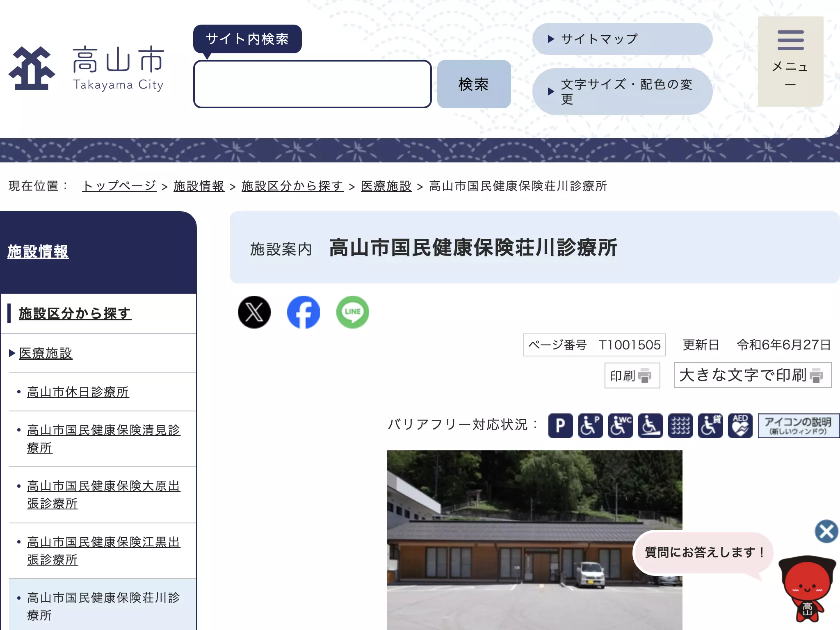Screen dimensions: 840x630
Task: Click the wheelchair ramp slope icon
Action: pos(651,426)
